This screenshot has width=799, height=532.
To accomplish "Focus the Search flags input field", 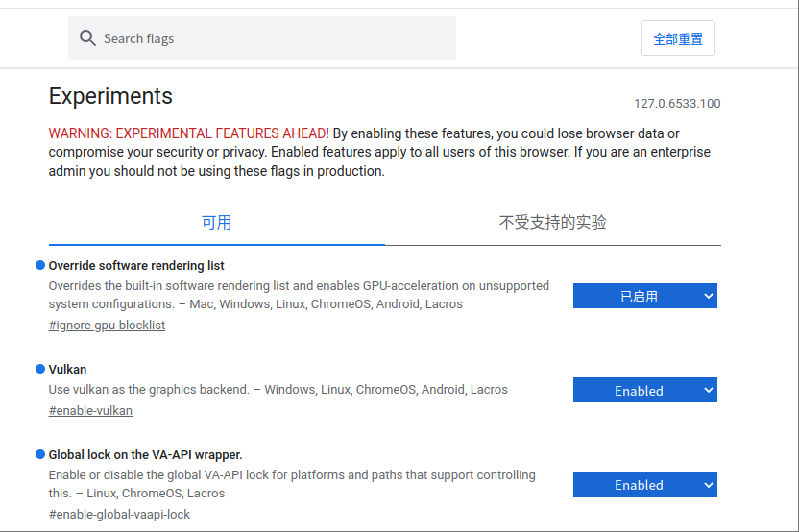I will coord(262,38).
